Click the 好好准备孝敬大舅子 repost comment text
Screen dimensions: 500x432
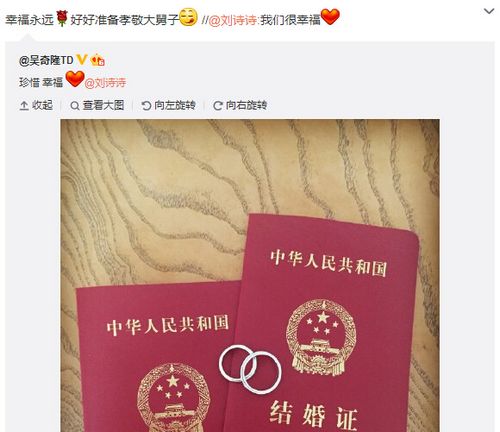click(125, 20)
